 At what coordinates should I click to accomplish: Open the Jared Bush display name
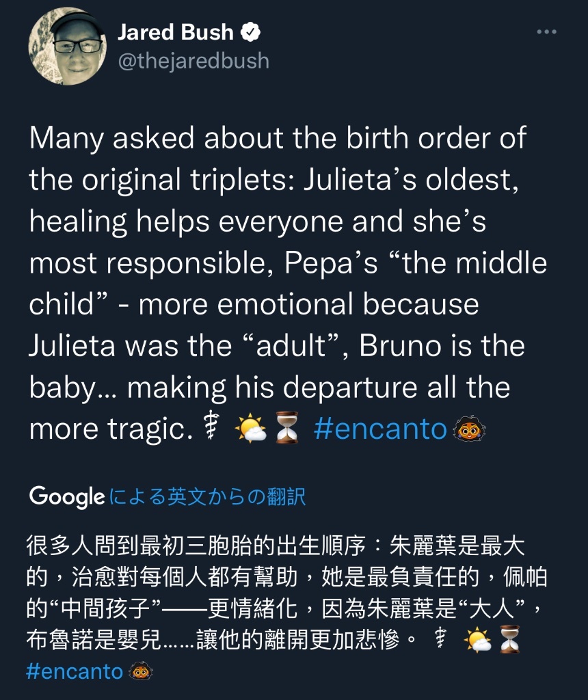coord(176,32)
